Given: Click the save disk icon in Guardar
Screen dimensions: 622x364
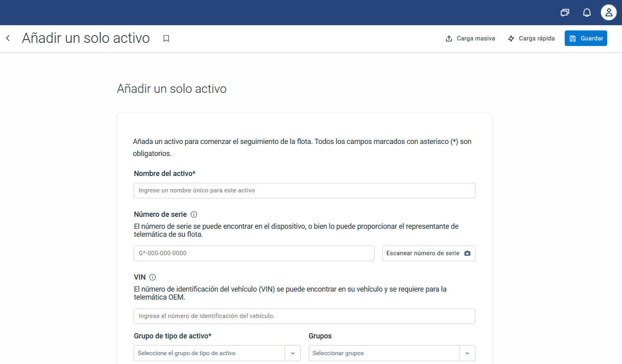Looking at the screenshot, I should [573, 38].
